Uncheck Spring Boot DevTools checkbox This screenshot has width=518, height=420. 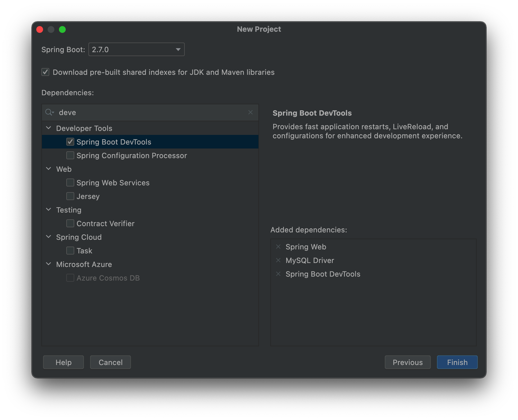click(x=70, y=142)
